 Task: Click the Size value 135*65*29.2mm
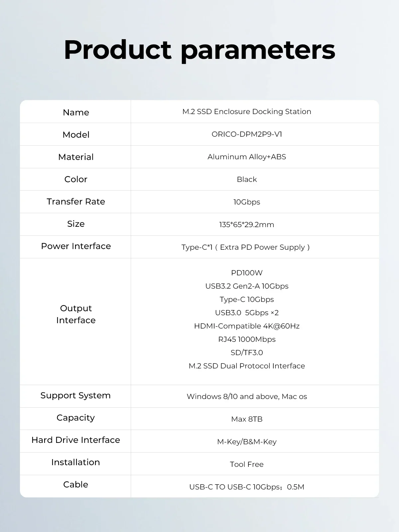point(247,225)
